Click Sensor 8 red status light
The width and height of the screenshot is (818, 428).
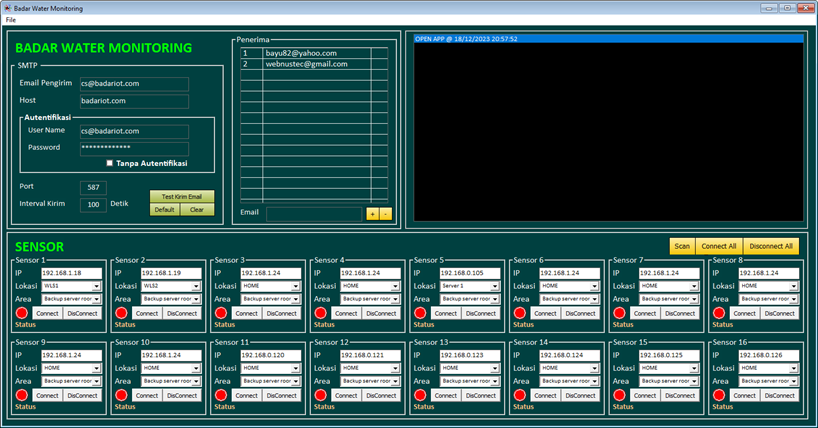tap(719, 313)
